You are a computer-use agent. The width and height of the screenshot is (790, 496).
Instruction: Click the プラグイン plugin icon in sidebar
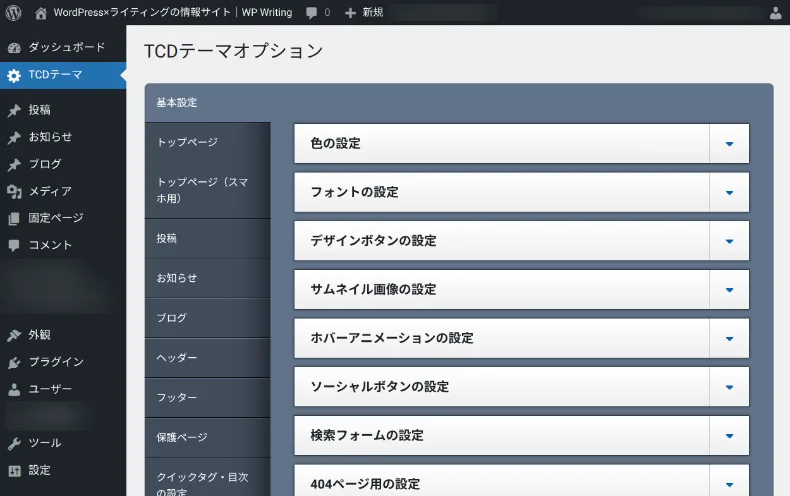point(14,362)
